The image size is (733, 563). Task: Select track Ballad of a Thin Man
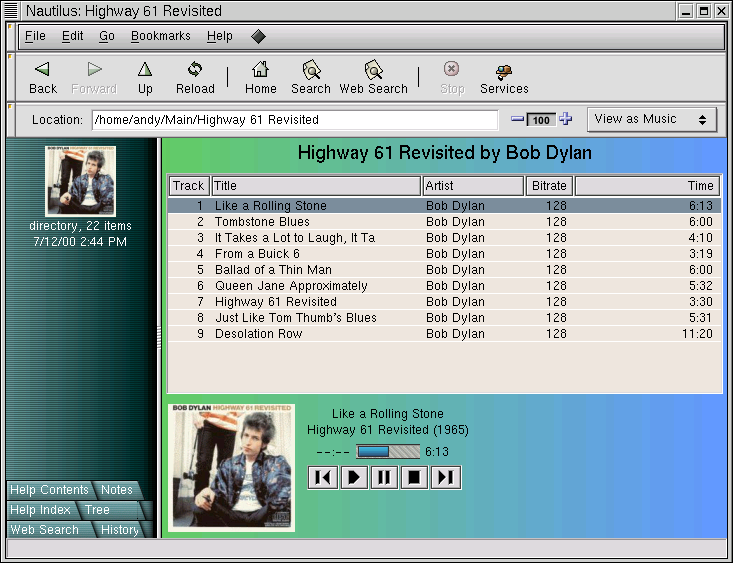[444, 270]
